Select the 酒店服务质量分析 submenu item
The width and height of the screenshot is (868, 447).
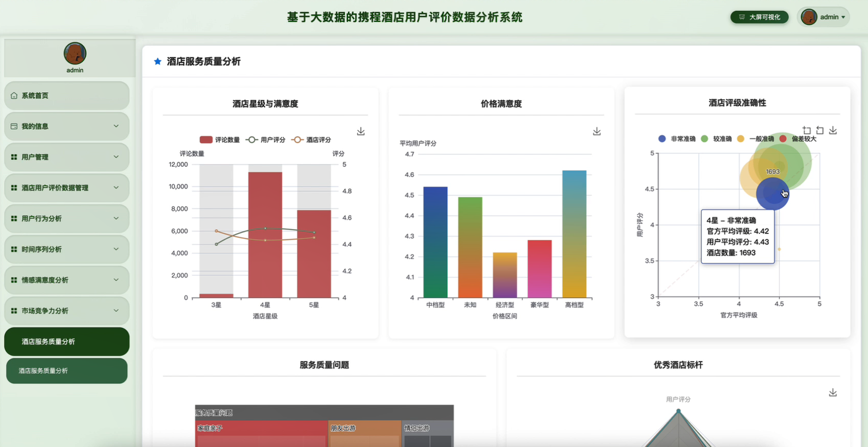(67, 371)
